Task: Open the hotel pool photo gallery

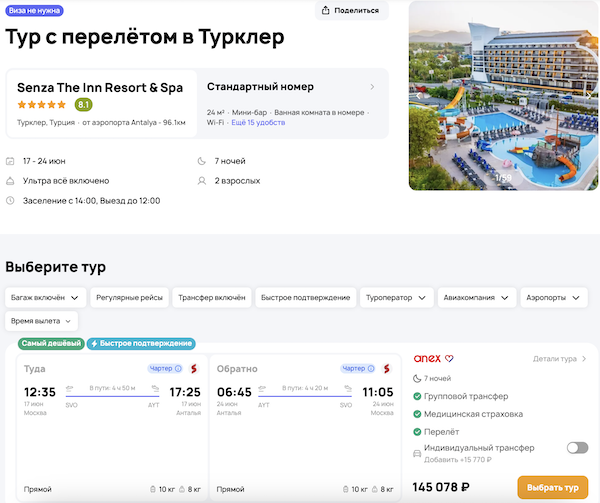Action: point(503,96)
